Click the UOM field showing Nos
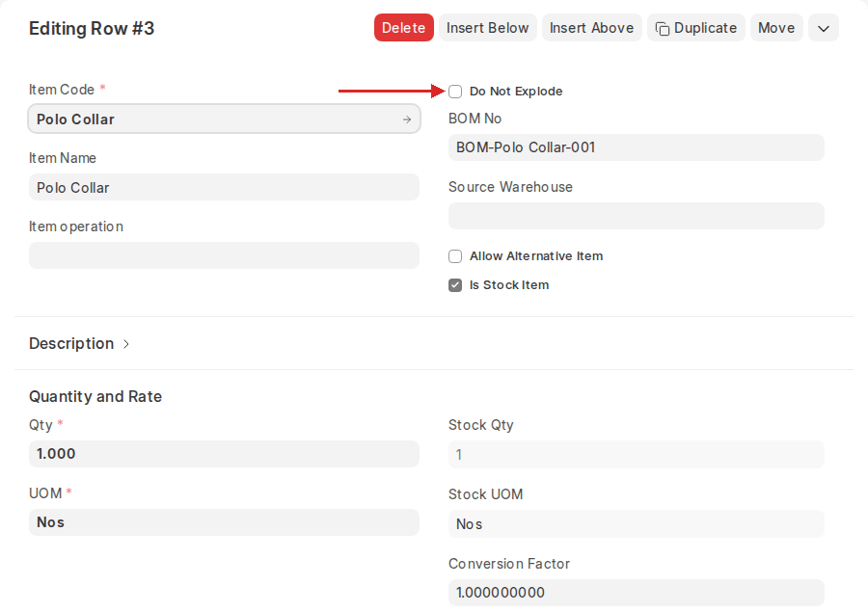 pyautogui.click(x=224, y=522)
